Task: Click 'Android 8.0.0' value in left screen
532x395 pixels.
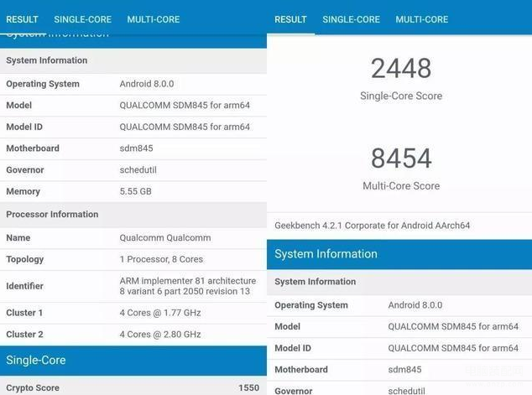Action: point(147,84)
